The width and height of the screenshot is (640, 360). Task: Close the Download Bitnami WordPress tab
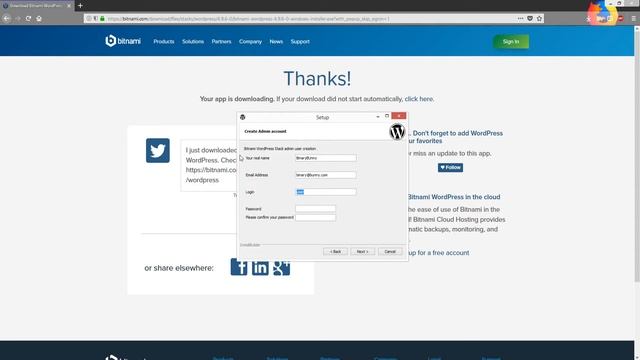[69, 6]
